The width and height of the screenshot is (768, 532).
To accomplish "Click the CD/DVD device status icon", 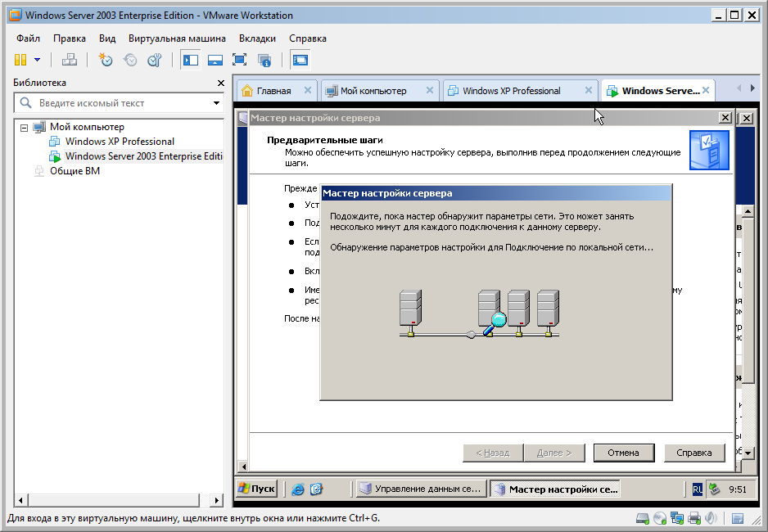I will point(660,518).
